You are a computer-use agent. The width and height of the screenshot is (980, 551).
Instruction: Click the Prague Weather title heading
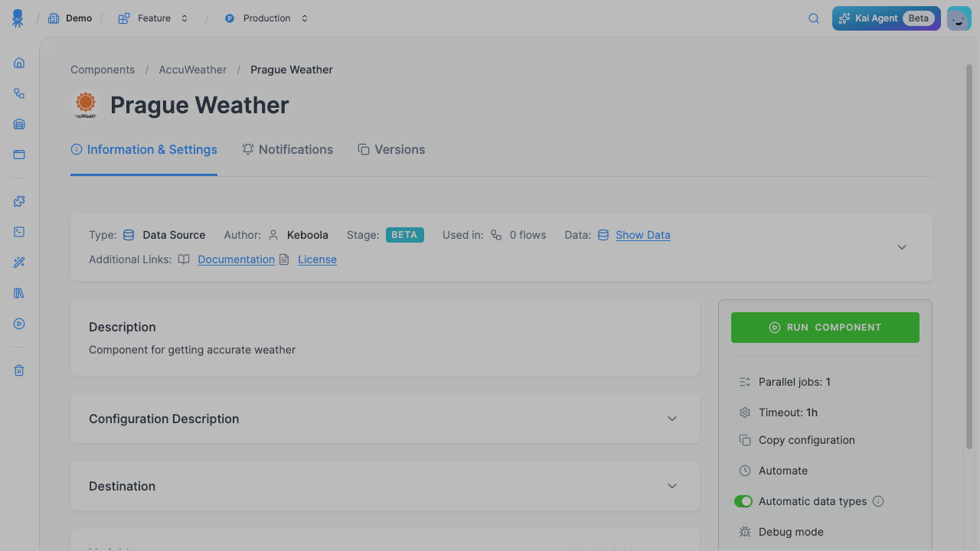(x=200, y=105)
